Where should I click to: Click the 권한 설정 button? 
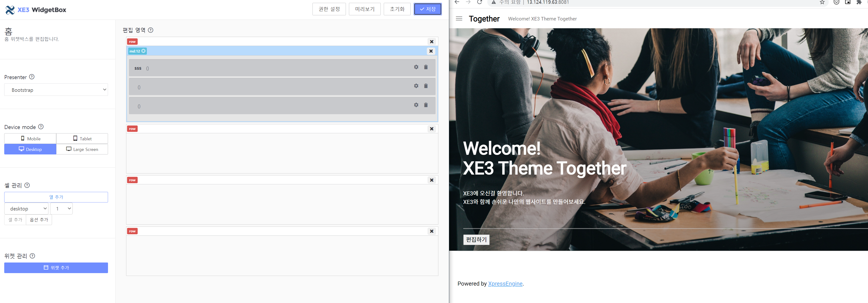click(329, 9)
